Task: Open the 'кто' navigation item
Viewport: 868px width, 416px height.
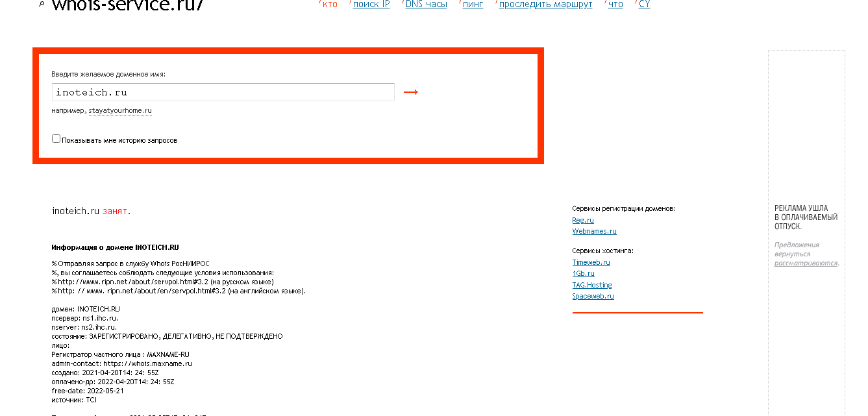Action: (329, 4)
